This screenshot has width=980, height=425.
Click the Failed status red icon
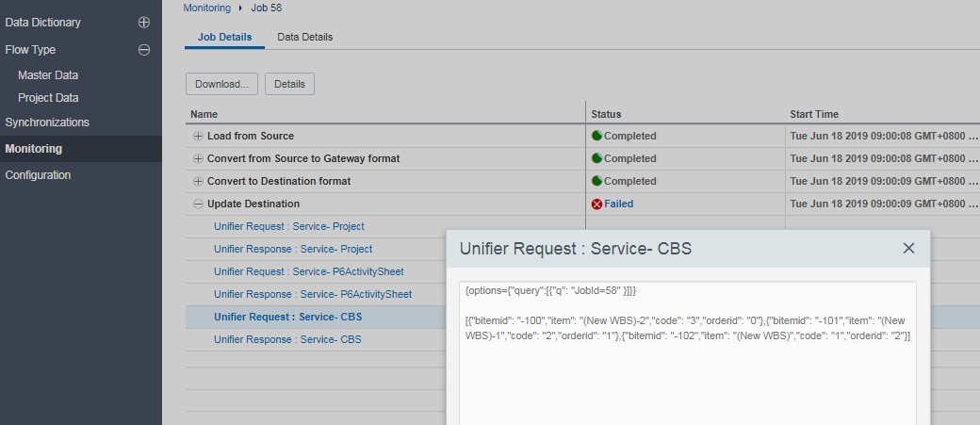coord(596,204)
